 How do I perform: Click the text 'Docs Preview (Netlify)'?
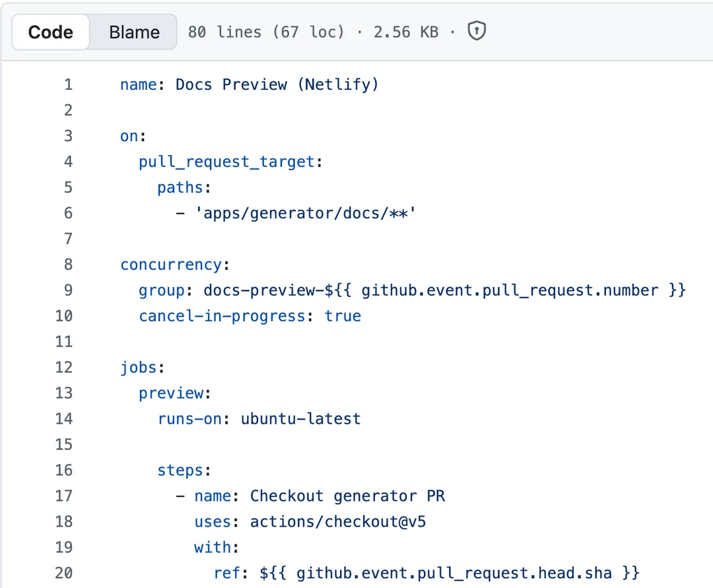coord(277,84)
